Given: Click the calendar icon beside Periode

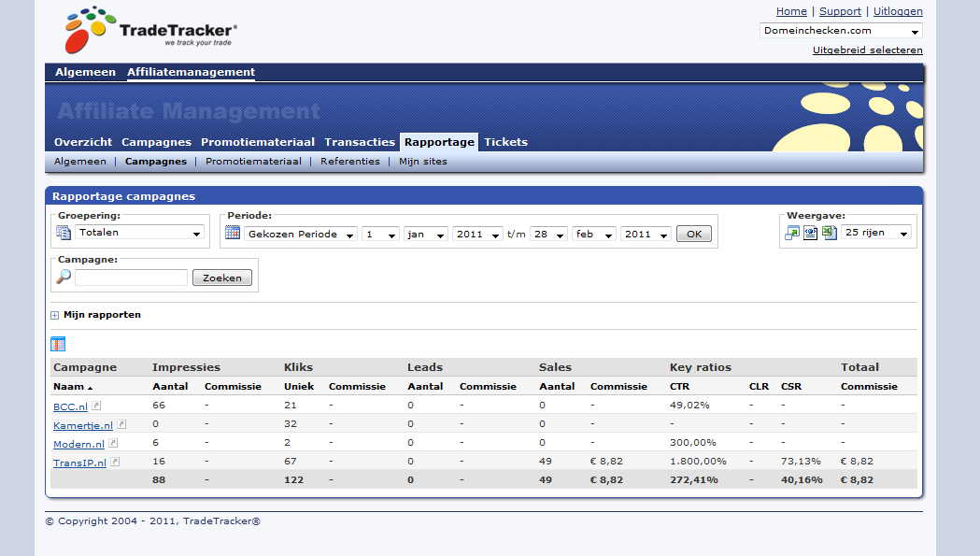Looking at the screenshot, I should (x=233, y=233).
